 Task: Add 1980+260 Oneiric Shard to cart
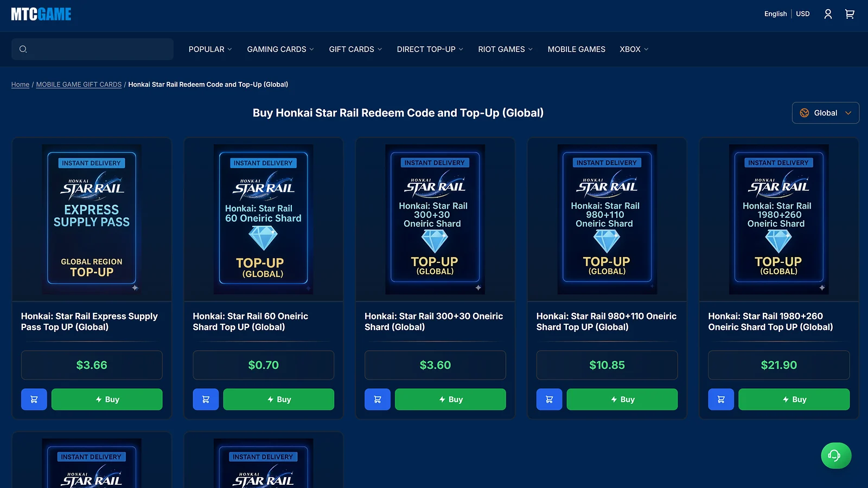pos(721,400)
